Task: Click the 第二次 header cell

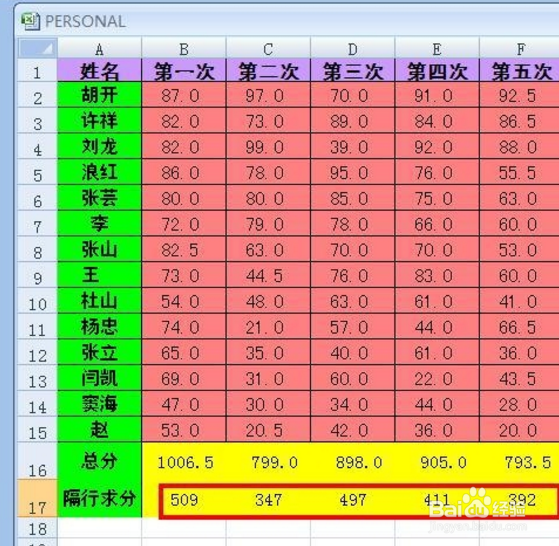Action: (268, 71)
